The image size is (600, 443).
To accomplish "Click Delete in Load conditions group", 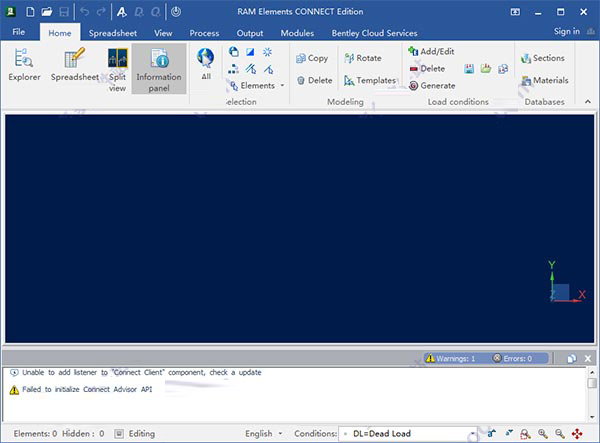I will [427, 69].
